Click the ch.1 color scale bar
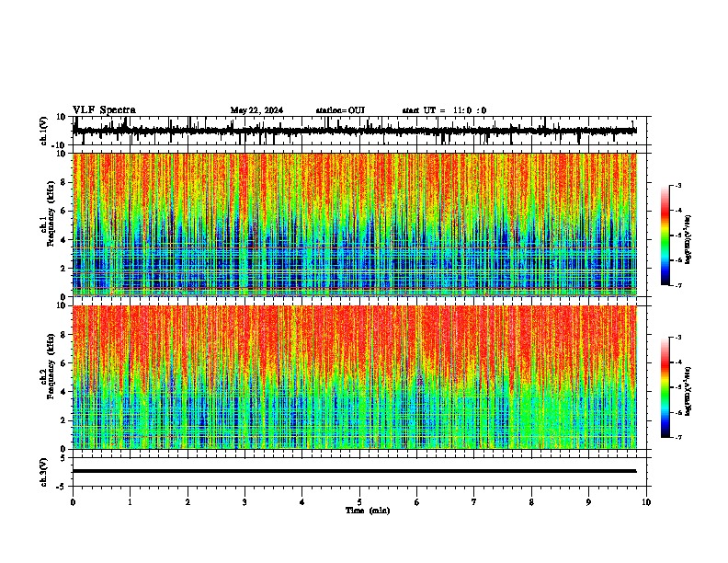The height and width of the screenshot is (563, 728). [665, 236]
